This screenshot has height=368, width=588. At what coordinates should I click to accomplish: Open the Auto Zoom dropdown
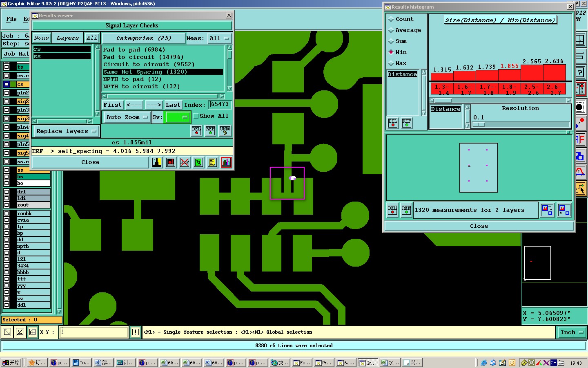(127, 117)
